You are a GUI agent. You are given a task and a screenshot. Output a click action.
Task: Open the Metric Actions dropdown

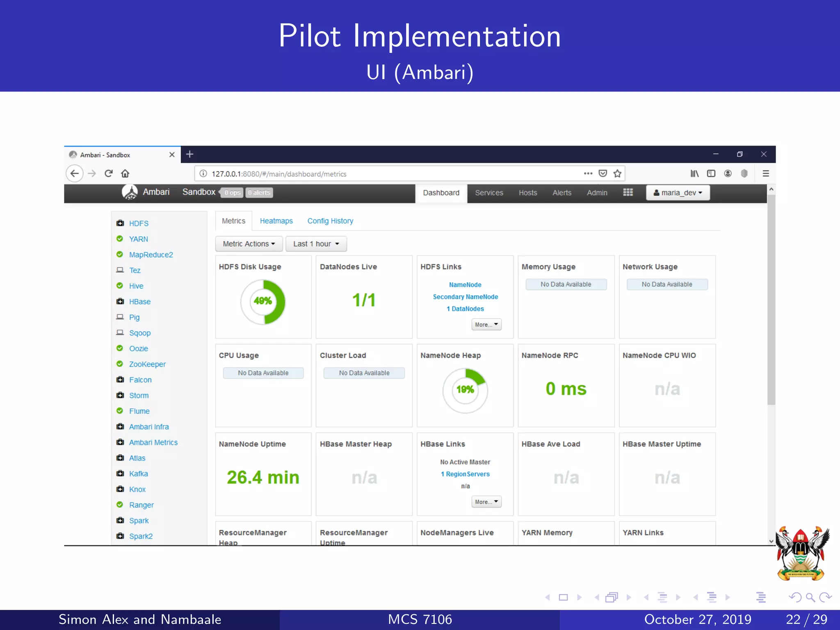[x=249, y=244]
